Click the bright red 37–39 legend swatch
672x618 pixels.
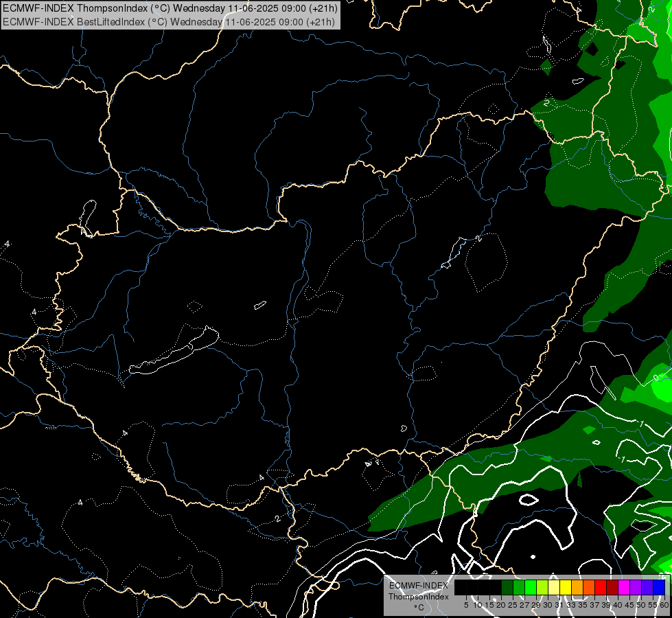(x=601, y=587)
